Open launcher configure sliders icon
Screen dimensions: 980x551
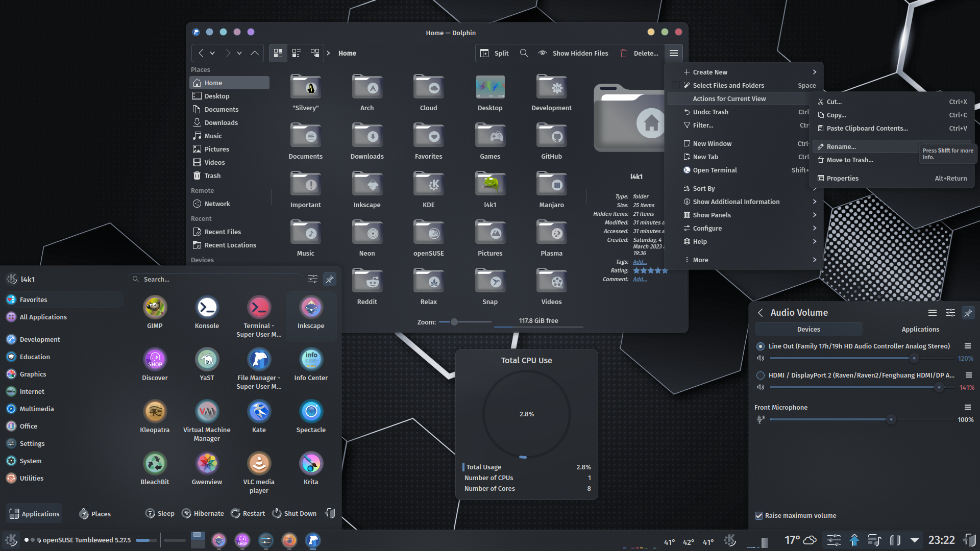pyautogui.click(x=313, y=279)
